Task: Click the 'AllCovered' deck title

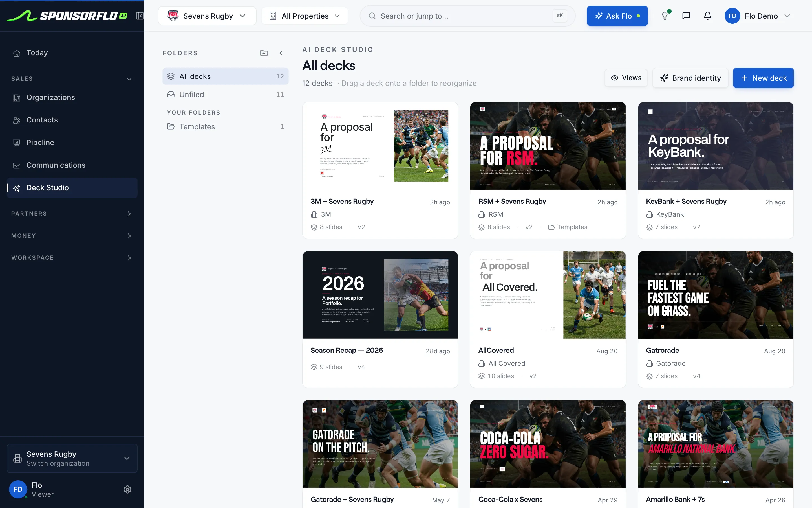Action: click(x=496, y=351)
